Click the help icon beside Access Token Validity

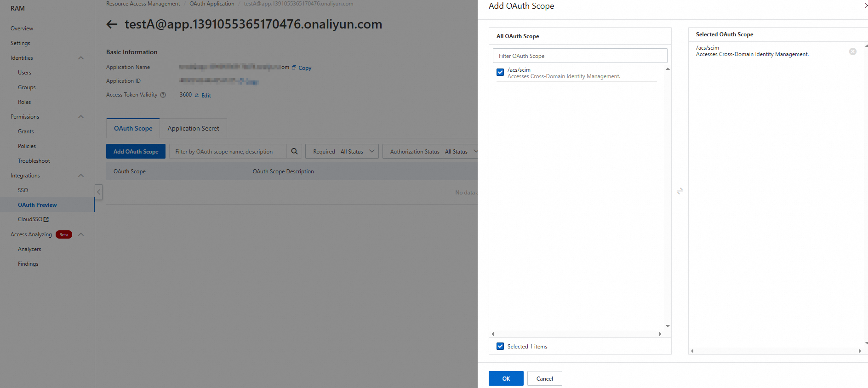pos(163,95)
